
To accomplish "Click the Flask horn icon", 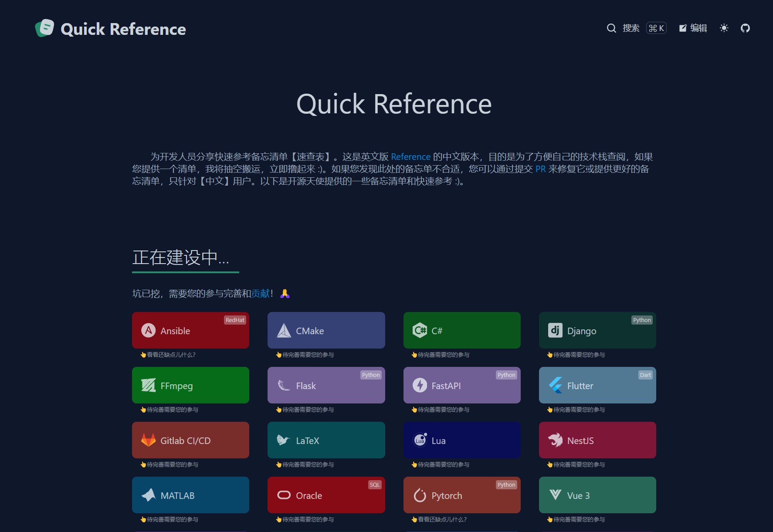I will 284,385.
